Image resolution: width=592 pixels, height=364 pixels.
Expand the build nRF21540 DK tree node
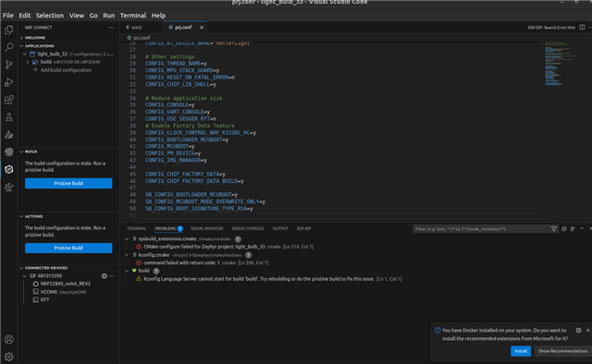[28, 62]
